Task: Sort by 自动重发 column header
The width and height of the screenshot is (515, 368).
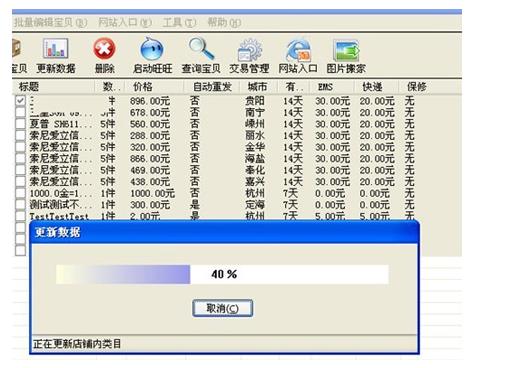Action: point(212,87)
